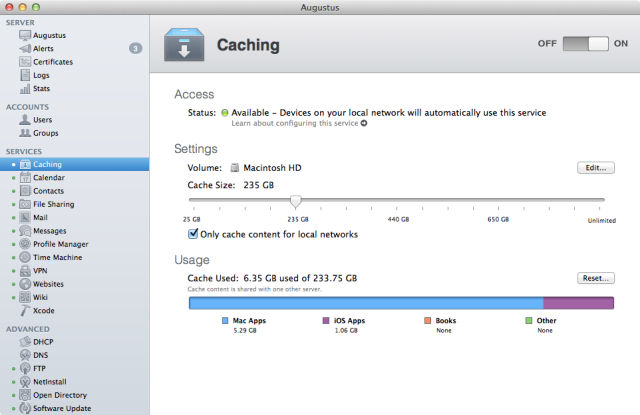This screenshot has width=640, height=415.
Task: Open the Time Machine service icon
Action: point(25,257)
